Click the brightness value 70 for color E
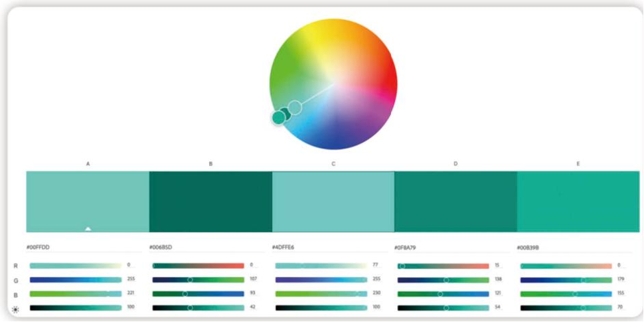The height and width of the screenshot is (322, 644). click(x=620, y=307)
